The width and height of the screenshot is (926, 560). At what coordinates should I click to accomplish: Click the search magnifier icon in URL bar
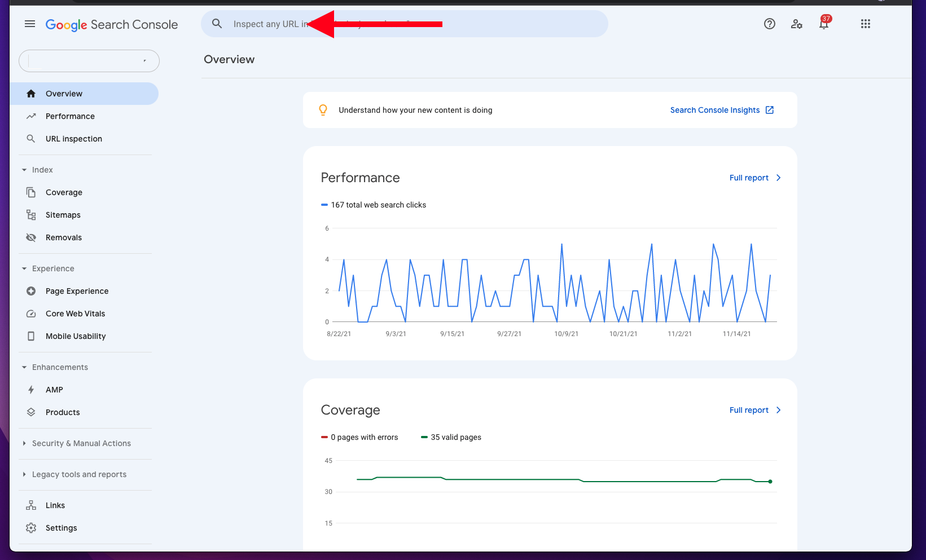point(217,24)
